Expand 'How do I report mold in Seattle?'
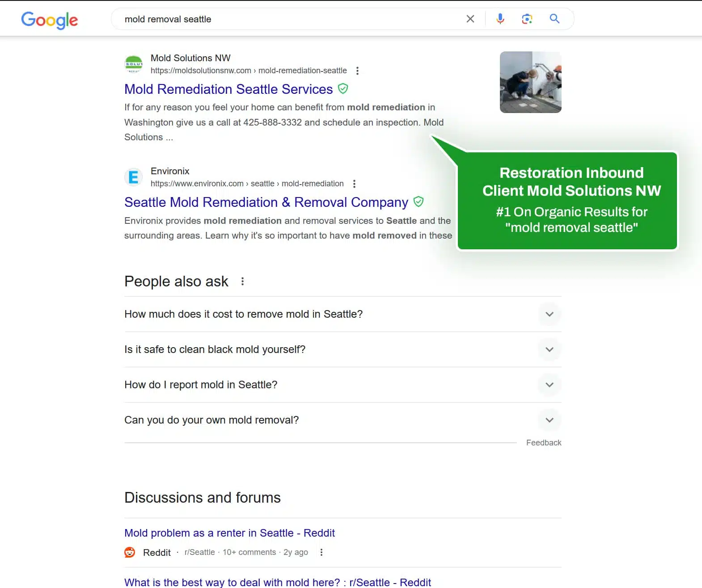Viewport: 702px width, 588px height. pyautogui.click(x=343, y=385)
